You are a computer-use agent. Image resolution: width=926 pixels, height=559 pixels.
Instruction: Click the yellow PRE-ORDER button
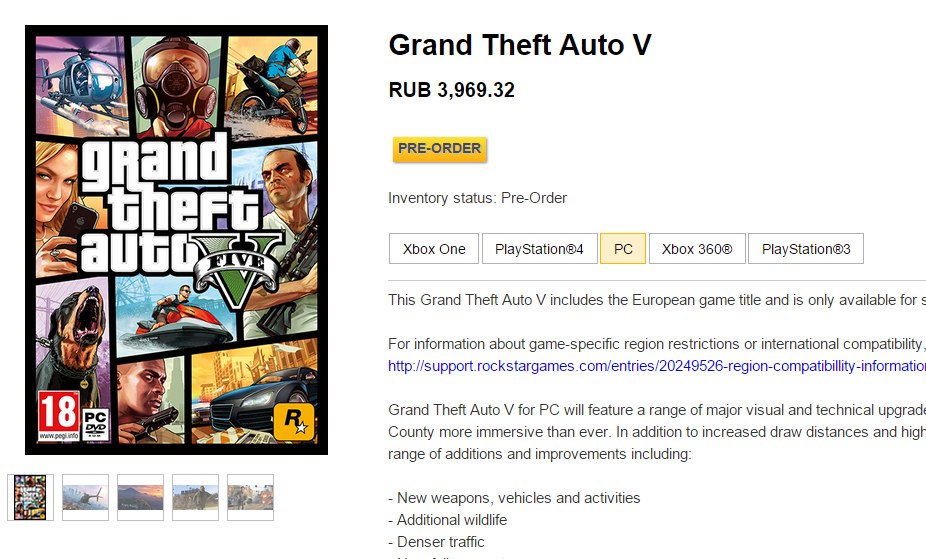click(439, 149)
